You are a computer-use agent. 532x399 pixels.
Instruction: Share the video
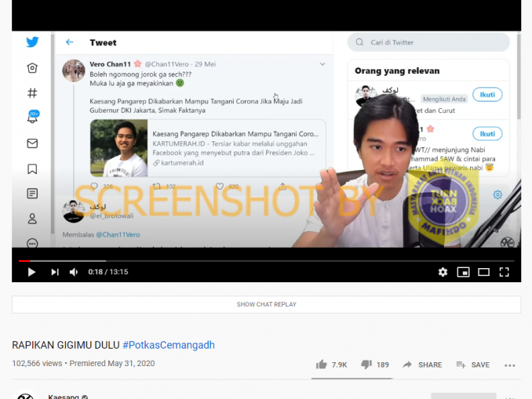point(422,365)
